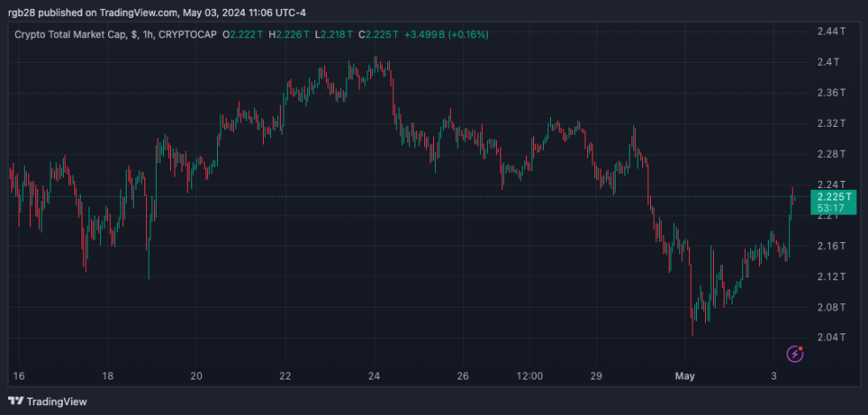Click date label 26 on the time axis
The image size is (868, 415).
pyautogui.click(x=463, y=376)
